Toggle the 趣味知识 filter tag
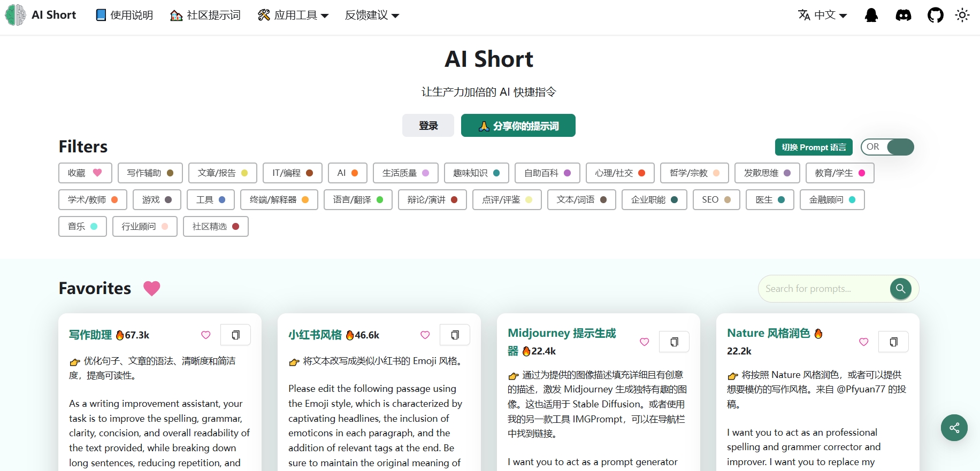 pos(477,173)
